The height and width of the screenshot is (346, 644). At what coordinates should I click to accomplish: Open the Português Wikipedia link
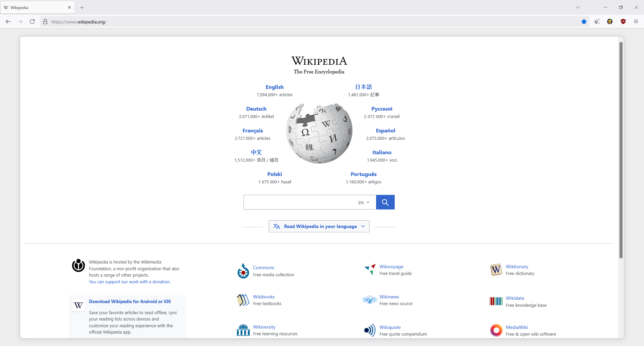coord(364,174)
